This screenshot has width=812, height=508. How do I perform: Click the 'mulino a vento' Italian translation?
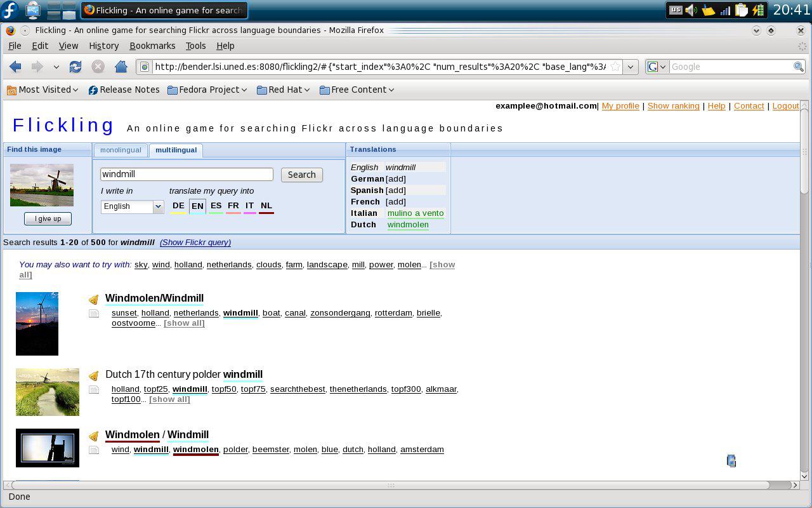[x=416, y=213]
